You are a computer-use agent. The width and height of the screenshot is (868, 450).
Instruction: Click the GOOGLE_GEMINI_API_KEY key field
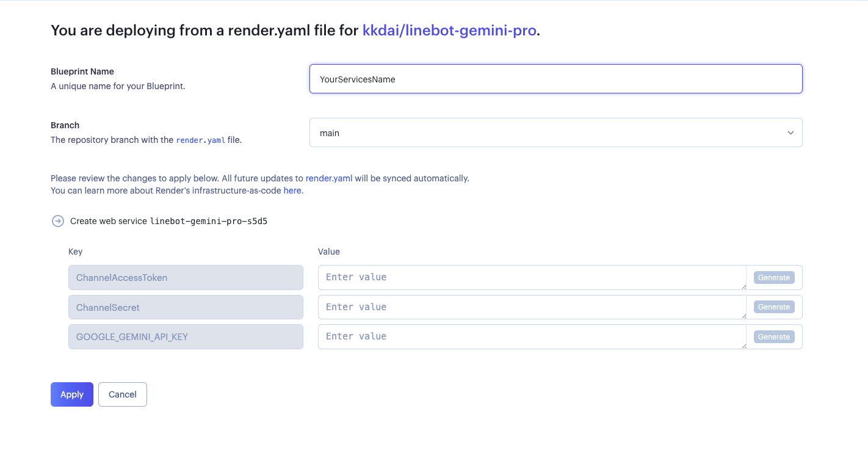(x=186, y=336)
